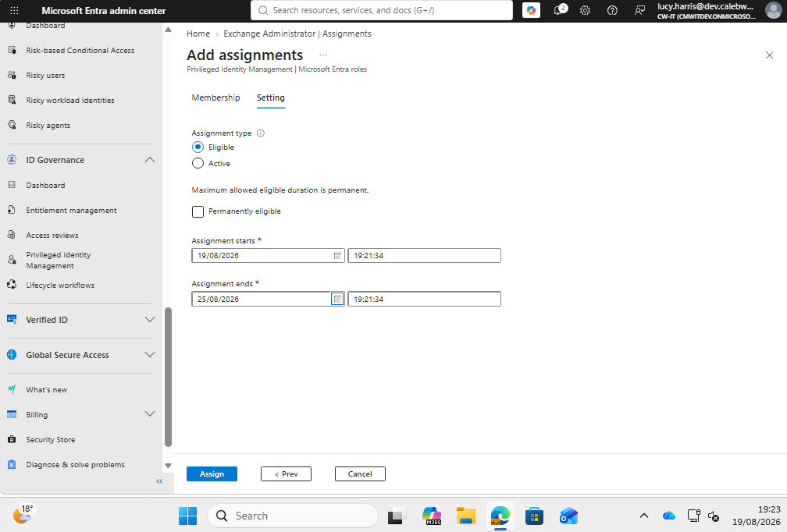Click the sidebar scrollbar thumb
This screenshot has height=532, width=787.
click(x=168, y=377)
